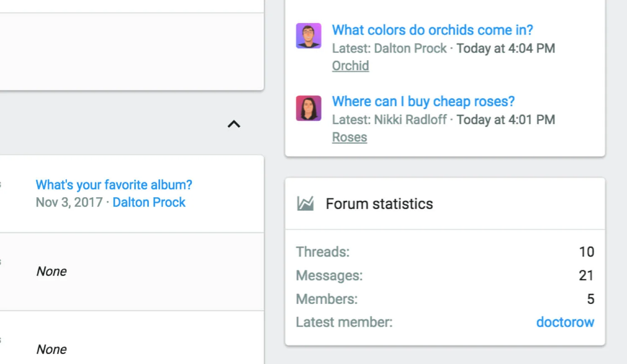The width and height of the screenshot is (627, 364).
Task: Click the Forum statistics chart icon
Action: click(305, 204)
